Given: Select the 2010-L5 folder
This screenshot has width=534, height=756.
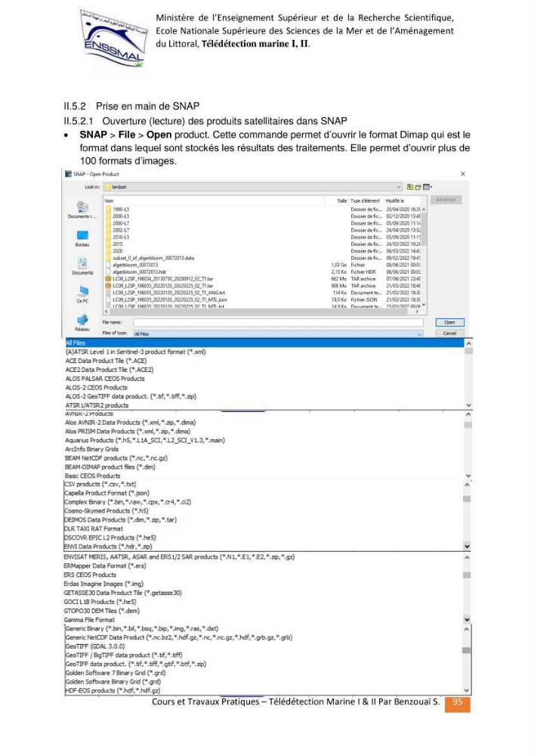Looking at the screenshot, I should [121, 237].
